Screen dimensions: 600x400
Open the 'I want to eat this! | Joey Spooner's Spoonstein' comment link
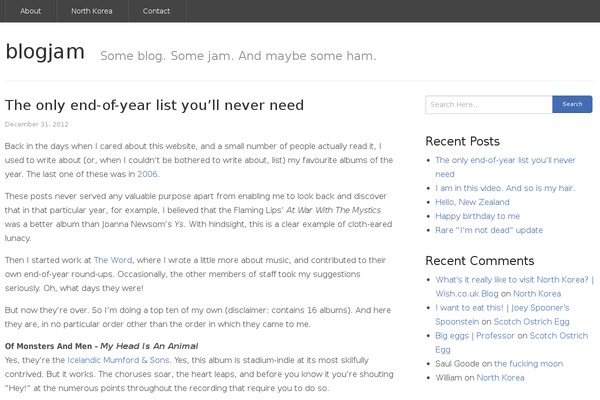pos(502,315)
